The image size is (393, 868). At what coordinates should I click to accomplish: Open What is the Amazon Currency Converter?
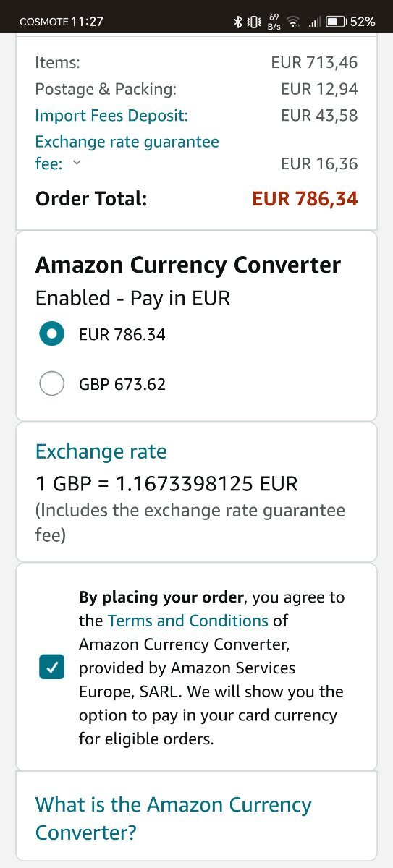pos(174,818)
